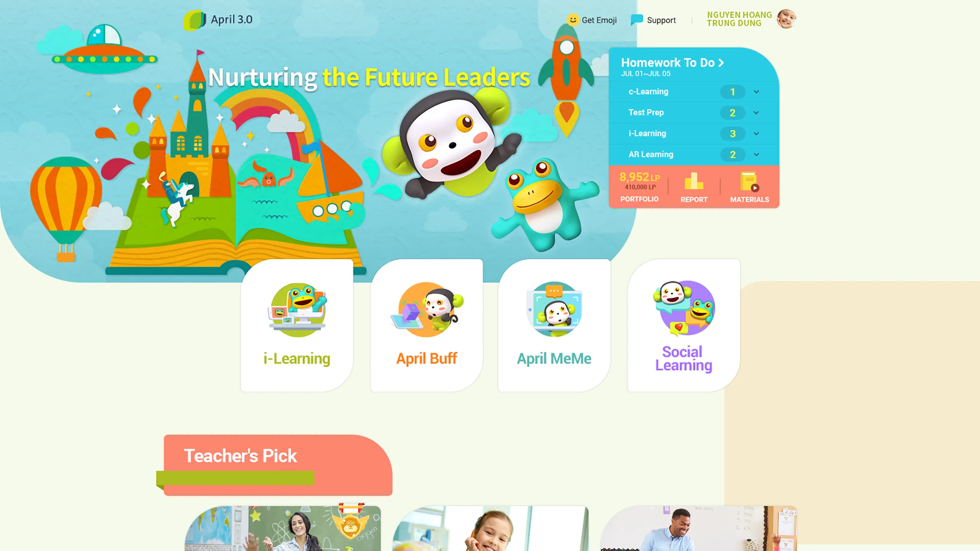
Task: Click the Get Emoji smiley icon
Action: coord(573,20)
